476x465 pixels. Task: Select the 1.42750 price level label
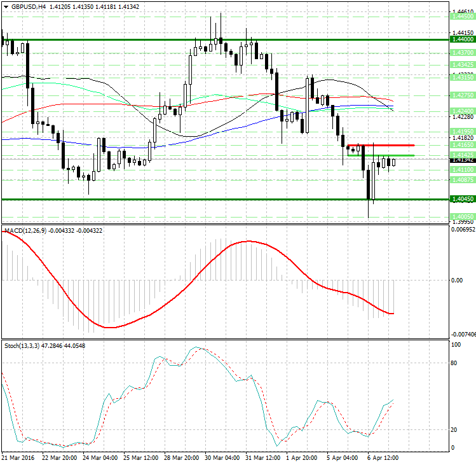(x=461, y=95)
